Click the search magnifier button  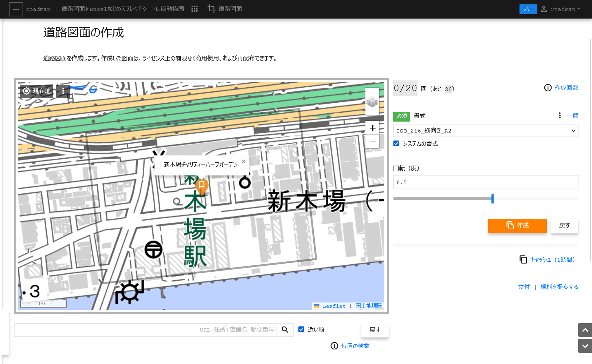click(285, 330)
